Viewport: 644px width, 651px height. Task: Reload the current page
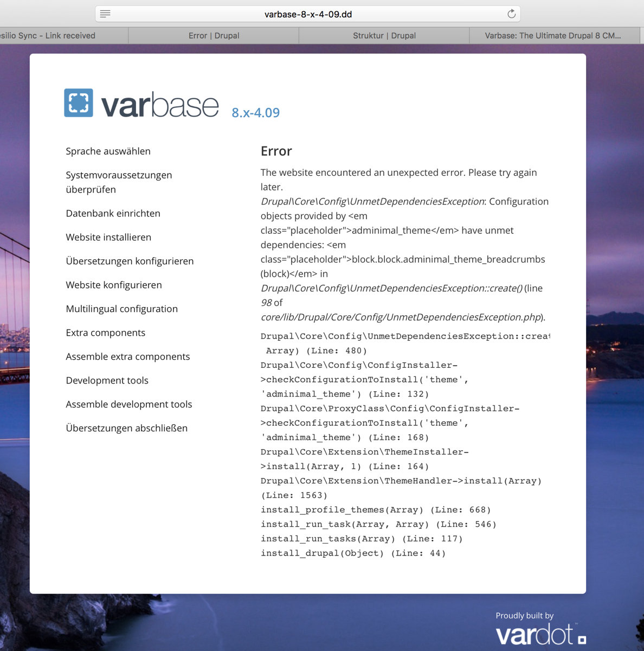click(510, 14)
